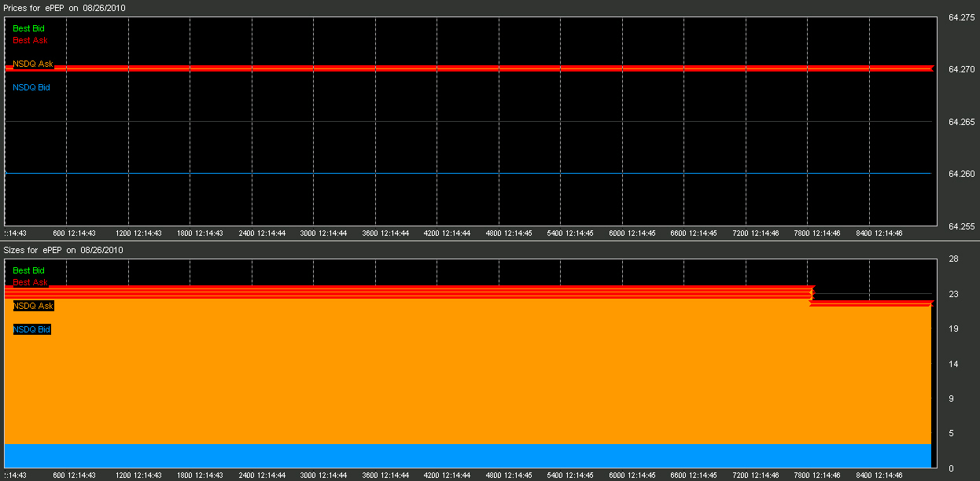Click '1200 12:14:43' on Prices time axis
The image size is (980, 481).
(x=138, y=233)
